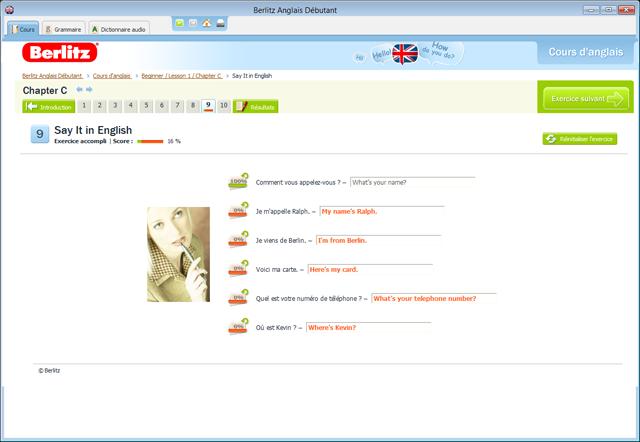Go to home via house icon
The width and height of the screenshot is (640, 442).
pos(207,23)
